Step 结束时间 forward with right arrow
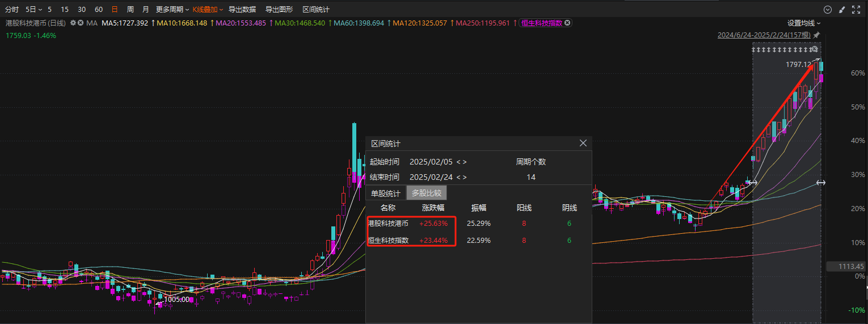 pos(465,177)
